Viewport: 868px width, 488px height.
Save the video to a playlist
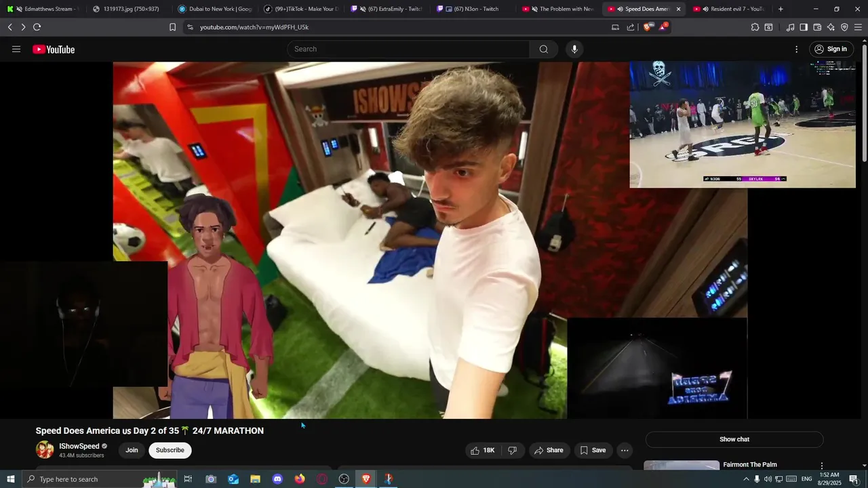593,450
